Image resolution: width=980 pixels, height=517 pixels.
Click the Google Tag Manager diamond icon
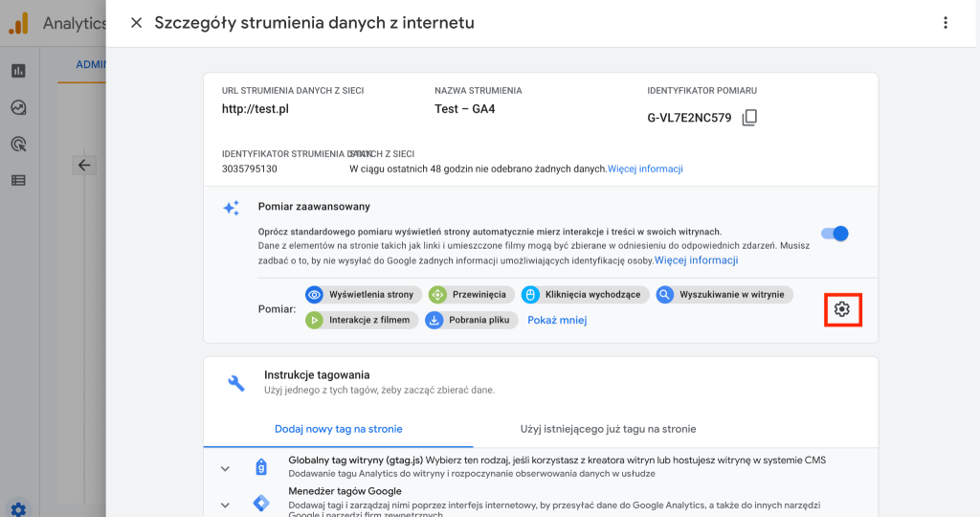coord(261,503)
